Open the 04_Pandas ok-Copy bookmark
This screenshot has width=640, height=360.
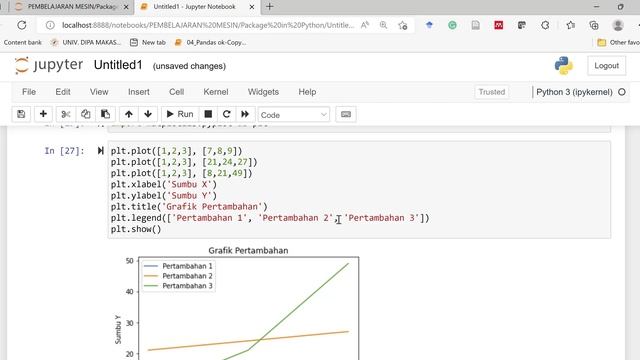tap(210, 42)
